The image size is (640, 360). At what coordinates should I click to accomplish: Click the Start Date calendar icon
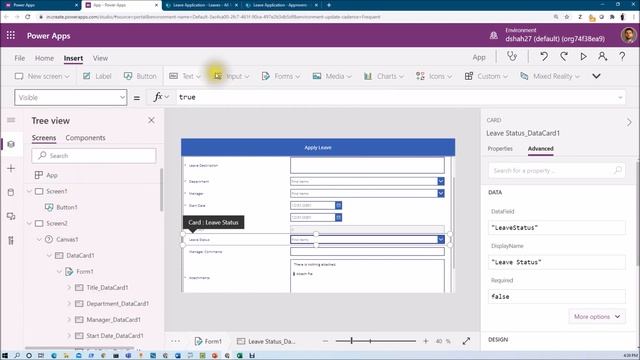pos(338,205)
